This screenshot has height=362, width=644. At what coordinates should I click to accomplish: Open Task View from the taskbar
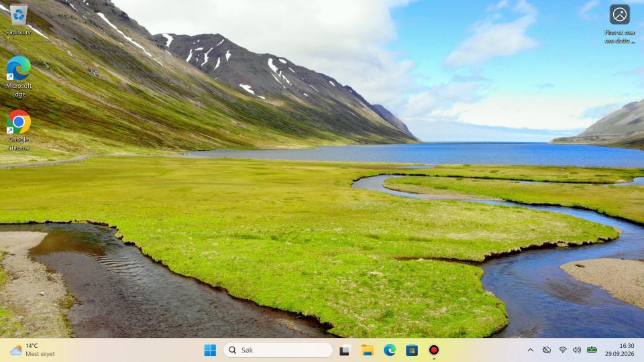tap(345, 350)
